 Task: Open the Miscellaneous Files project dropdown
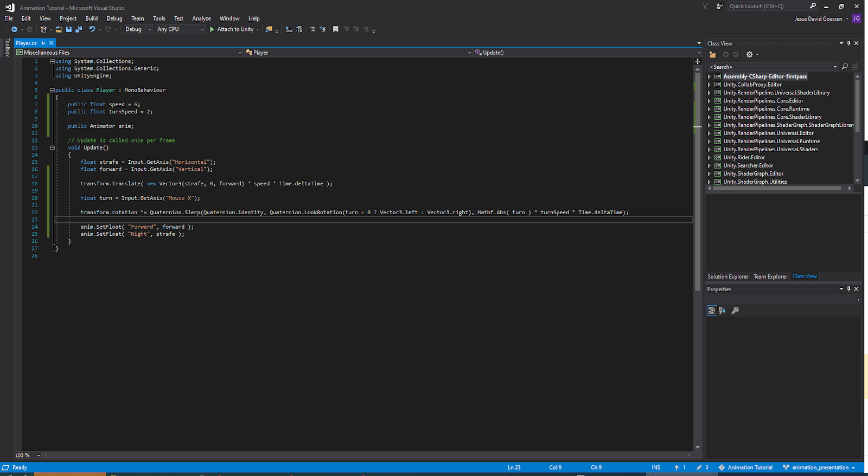[129, 53]
